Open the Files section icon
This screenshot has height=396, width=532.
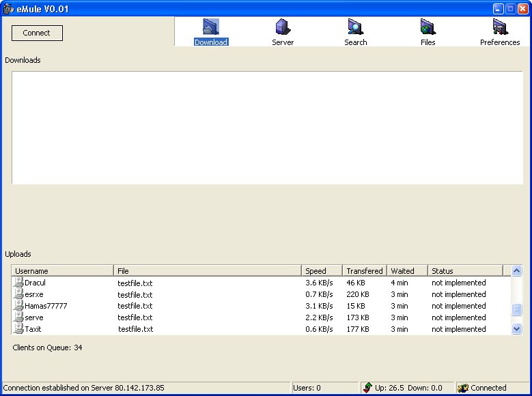(x=428, y=27)
